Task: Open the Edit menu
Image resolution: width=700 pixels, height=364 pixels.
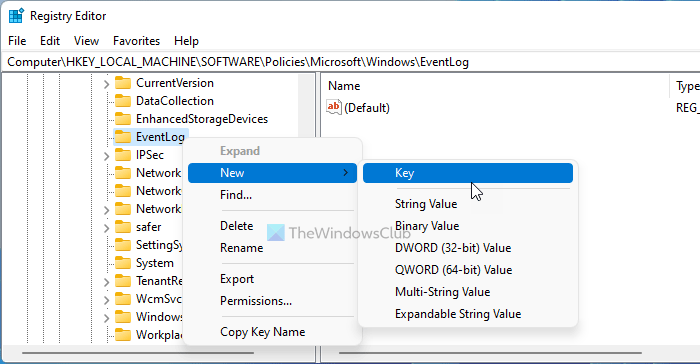Action: (50, 41)
